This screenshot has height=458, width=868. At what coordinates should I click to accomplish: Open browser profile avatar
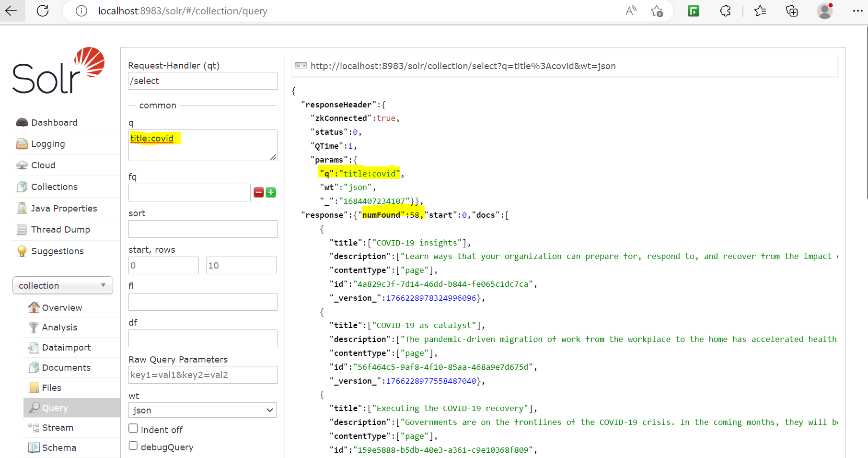824,11
